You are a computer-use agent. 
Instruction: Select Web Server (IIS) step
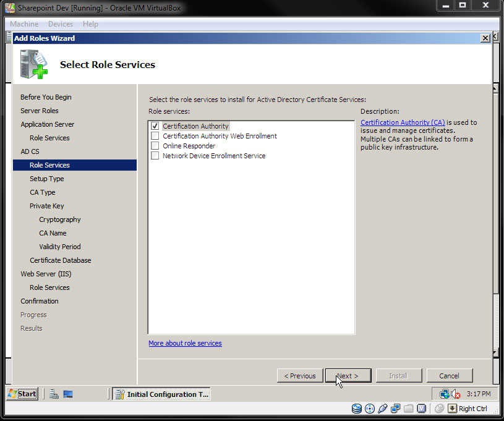[x=46, y=274]
